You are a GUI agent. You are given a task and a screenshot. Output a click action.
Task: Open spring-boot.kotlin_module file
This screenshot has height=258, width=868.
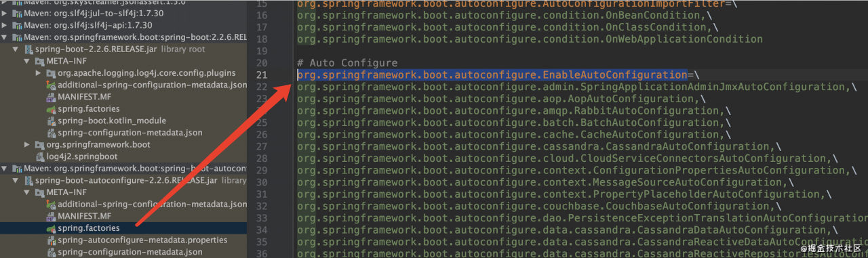(112, 121)
